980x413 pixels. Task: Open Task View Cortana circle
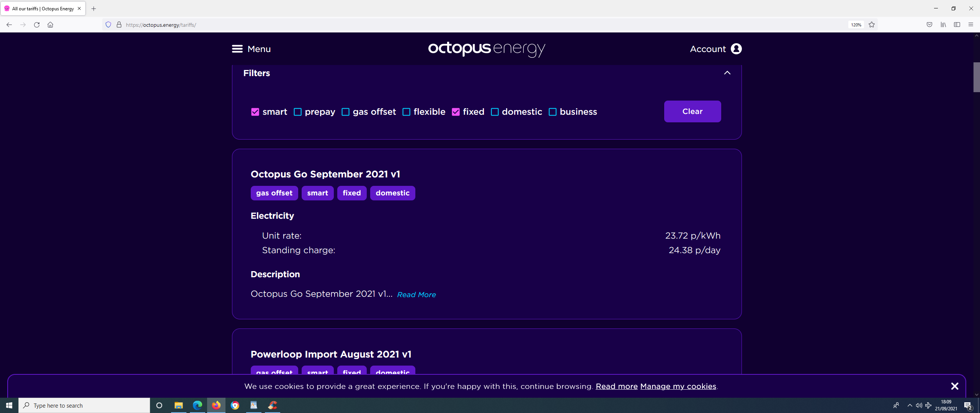[159, 405]
